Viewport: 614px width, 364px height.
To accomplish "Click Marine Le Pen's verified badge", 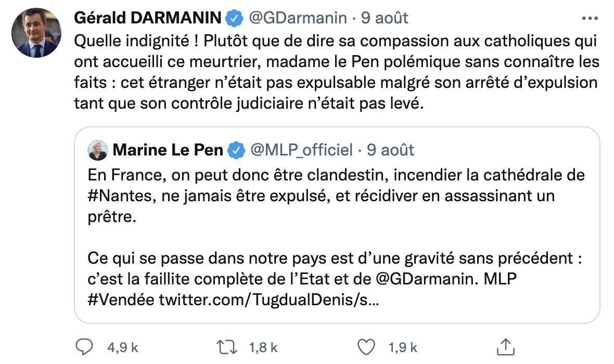I will (x=237, y=150).
